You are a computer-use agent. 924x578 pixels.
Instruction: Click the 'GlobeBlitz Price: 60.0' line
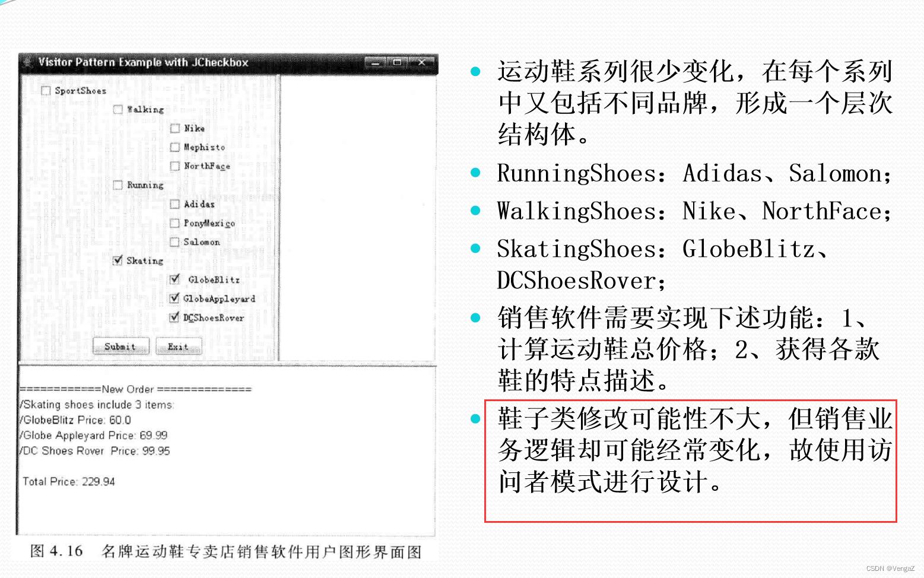coord(76,420)
